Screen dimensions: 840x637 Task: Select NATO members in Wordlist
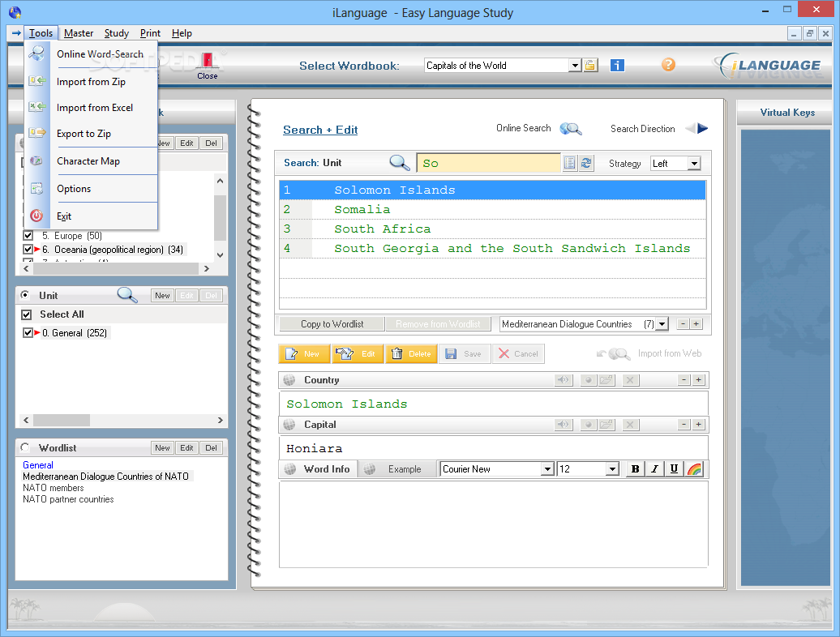coord(54,488)
